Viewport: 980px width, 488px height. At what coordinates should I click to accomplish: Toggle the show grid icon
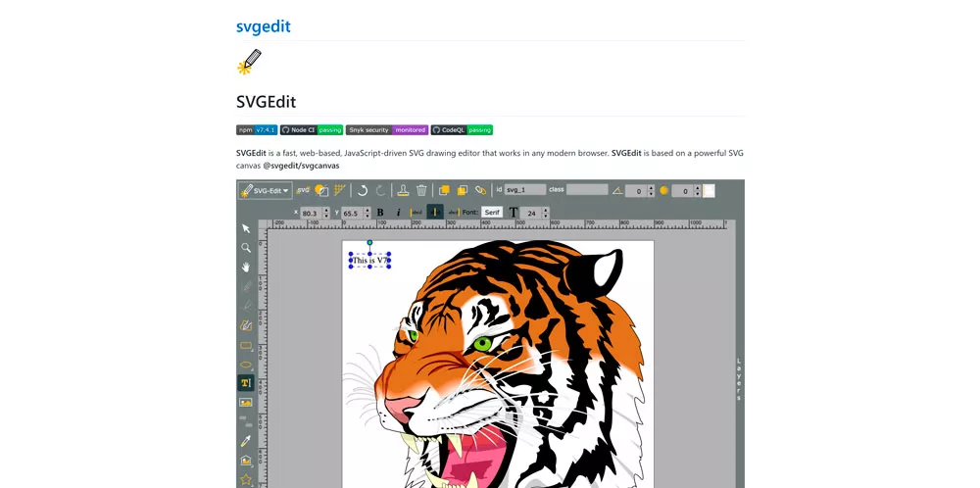pos(340,190)
